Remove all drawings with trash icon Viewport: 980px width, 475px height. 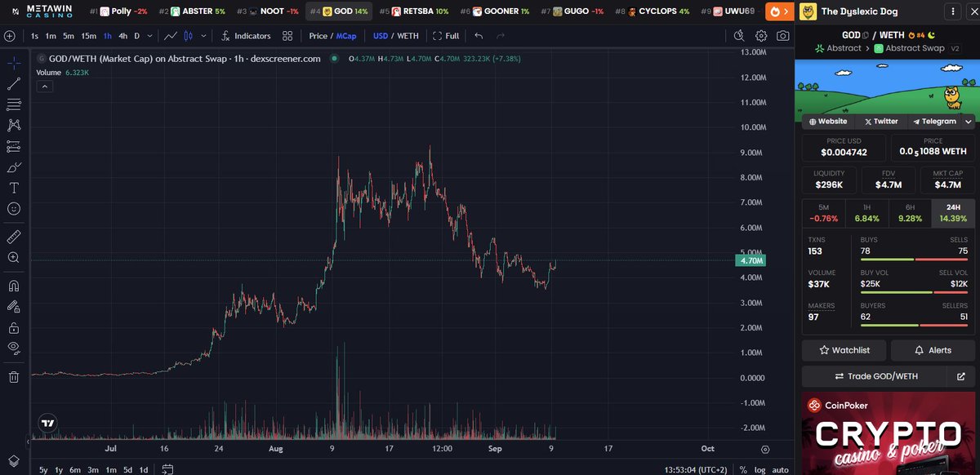[x=14, y=376]
